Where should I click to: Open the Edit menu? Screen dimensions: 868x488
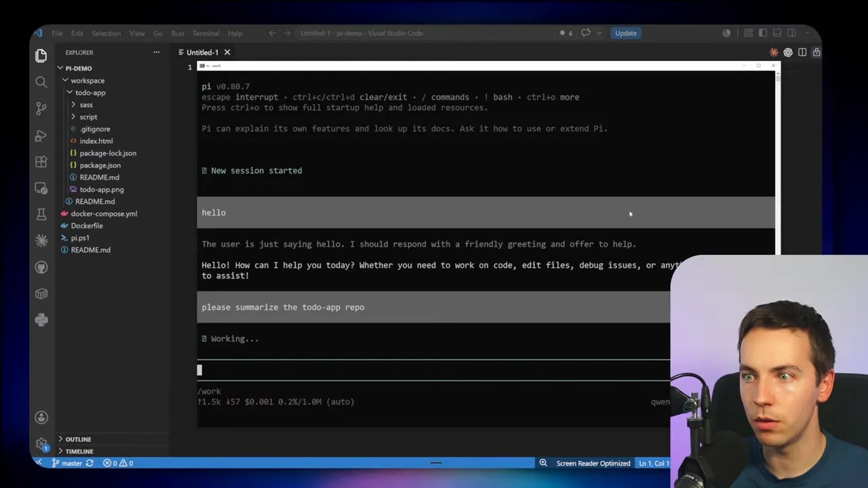point(77,33)
